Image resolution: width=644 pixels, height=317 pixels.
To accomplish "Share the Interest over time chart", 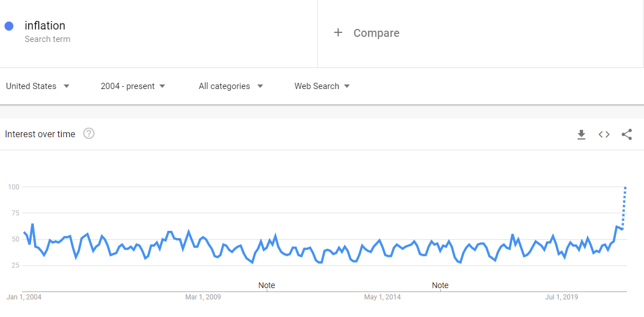I will pos(627,134).
